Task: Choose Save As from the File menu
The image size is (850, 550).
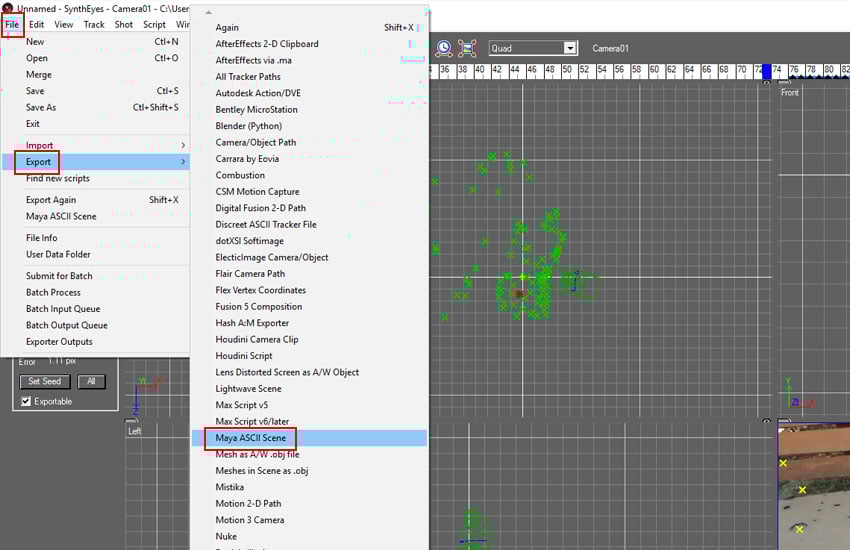Action: coord(96,107)
